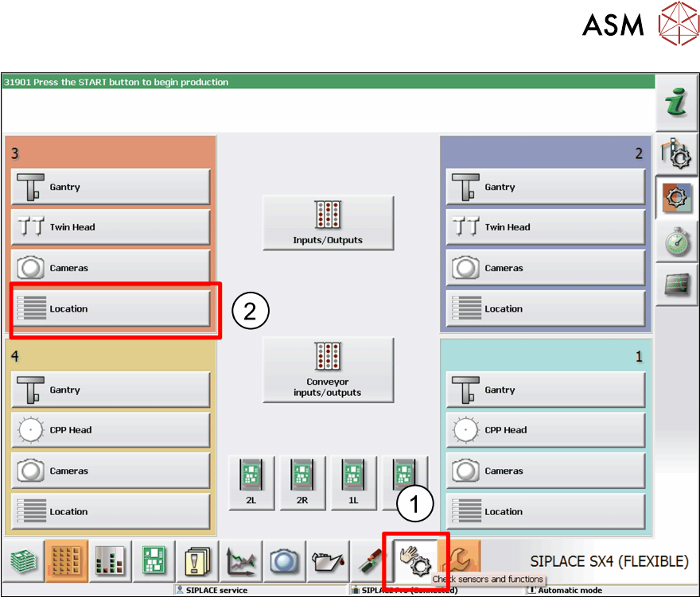Open the waveform monitor icon in sidebar
This screenshot has width=700, height=597.
(x=676, y=284)
